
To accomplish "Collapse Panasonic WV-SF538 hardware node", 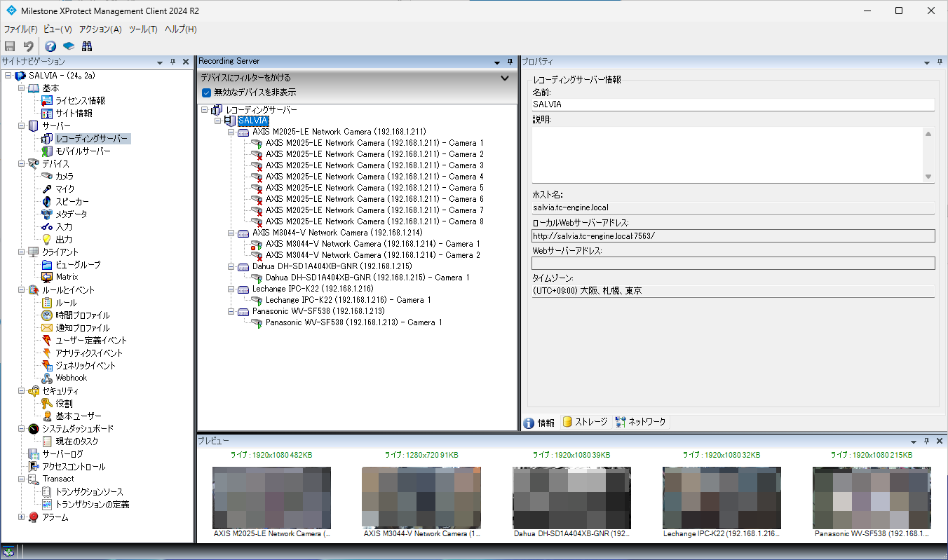I will click(231, 311).
